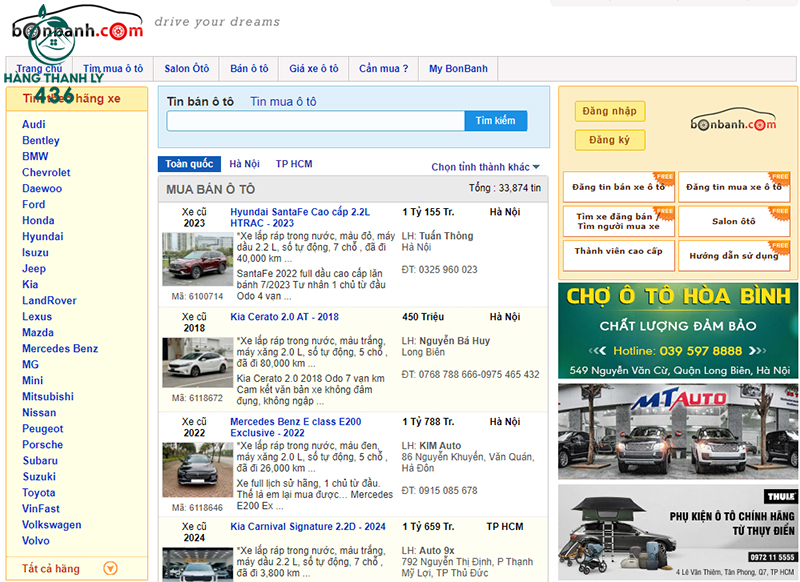The width and height of the screenshot is (800, 582).
Task: Filter by Mitsubishi brand
Action: [48, 396]
